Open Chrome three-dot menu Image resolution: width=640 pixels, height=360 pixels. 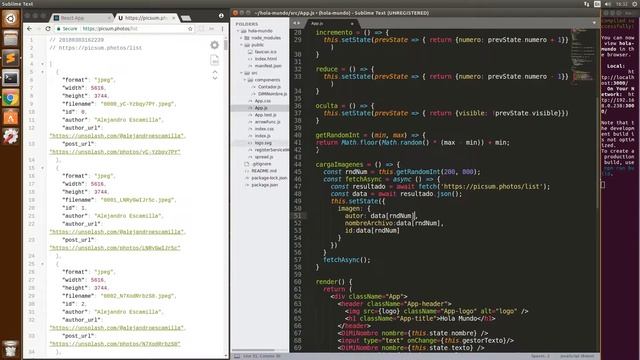(x=222, y=29)
